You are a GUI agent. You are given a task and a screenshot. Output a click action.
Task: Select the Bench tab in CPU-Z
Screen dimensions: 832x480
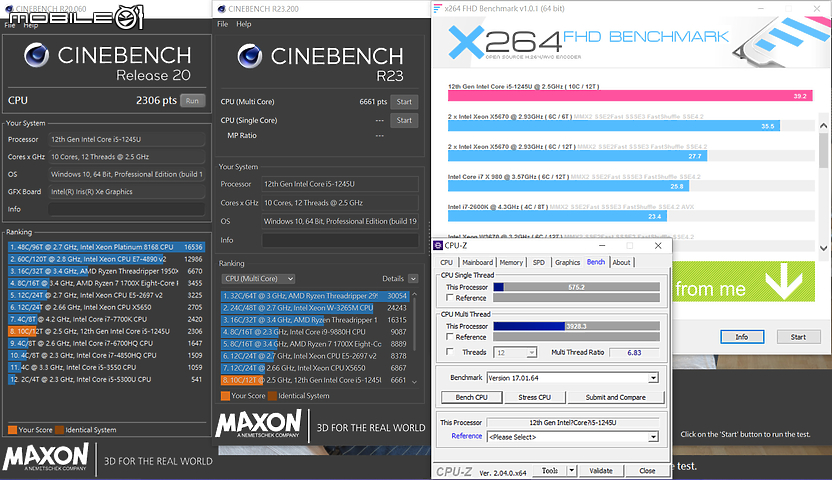coord(595,261)
